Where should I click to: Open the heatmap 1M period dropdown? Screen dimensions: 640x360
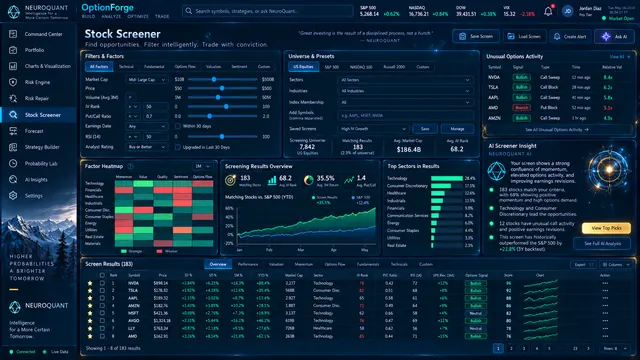click(202, 166)
